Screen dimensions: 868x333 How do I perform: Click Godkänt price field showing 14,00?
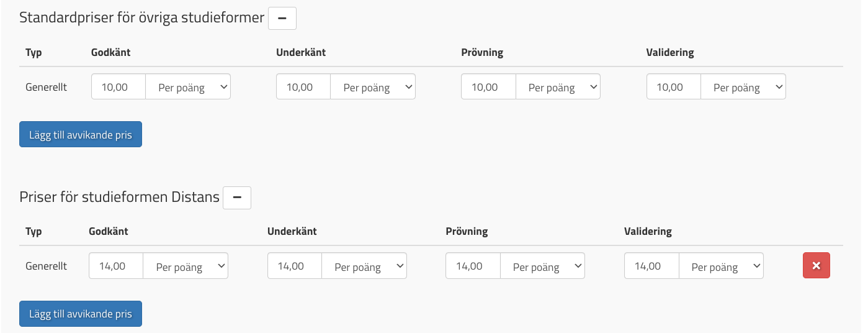[116, 266]
